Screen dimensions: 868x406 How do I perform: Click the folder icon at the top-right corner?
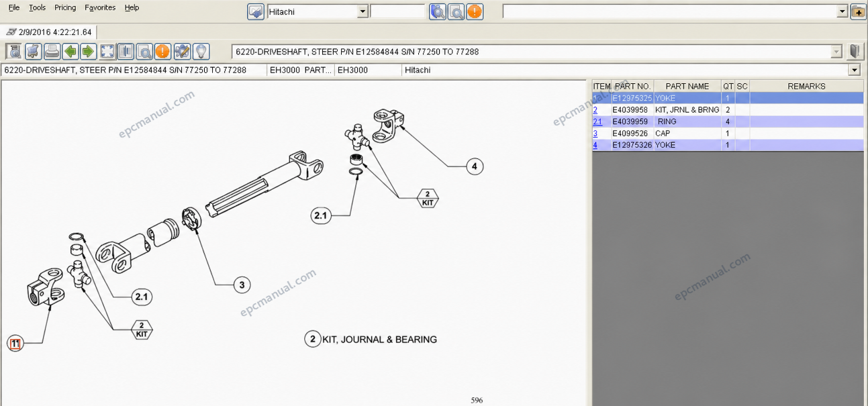(x=858, y=11)
